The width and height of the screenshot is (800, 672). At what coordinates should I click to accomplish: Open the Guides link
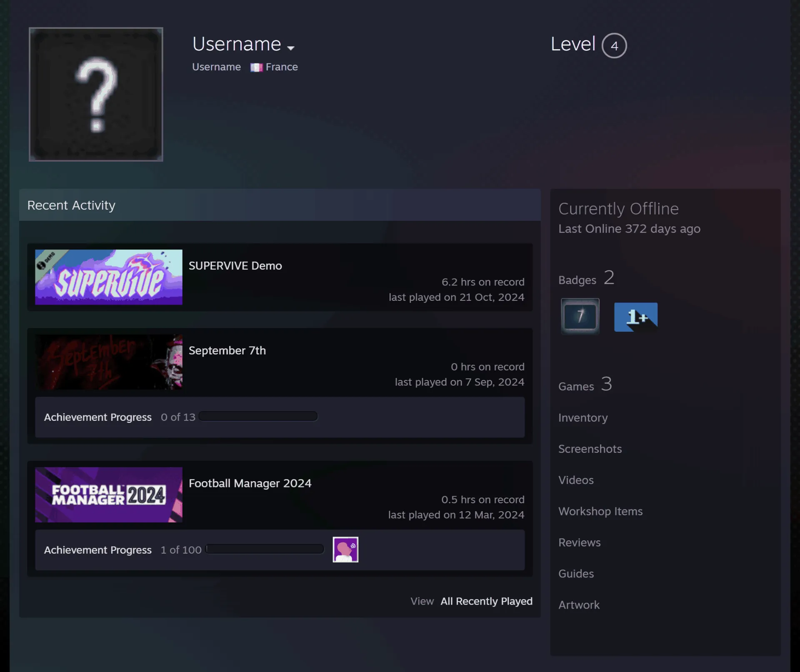[576, 574]
